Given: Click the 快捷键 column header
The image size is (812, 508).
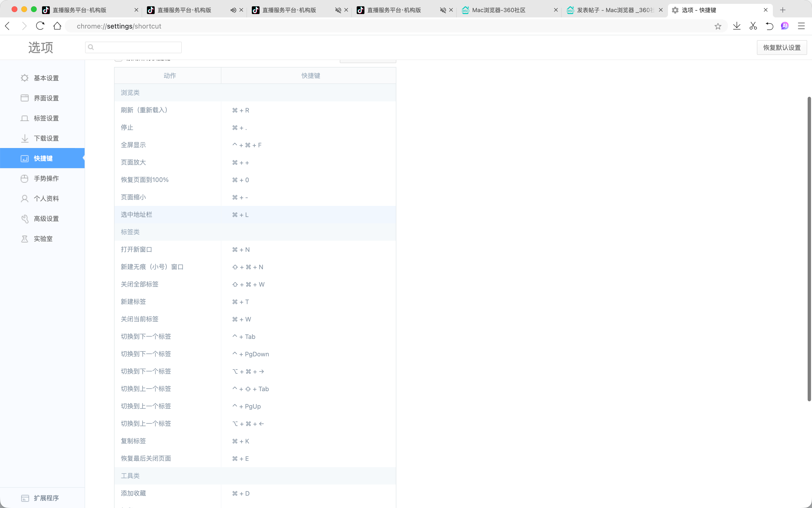Looking at the screenshot, I should pos(311,76).
